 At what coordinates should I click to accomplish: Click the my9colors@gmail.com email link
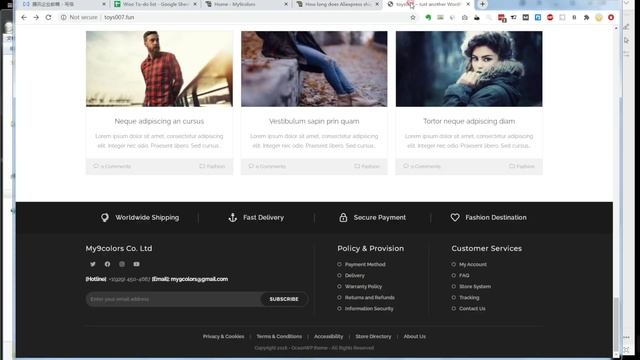(x=199, y=279)
